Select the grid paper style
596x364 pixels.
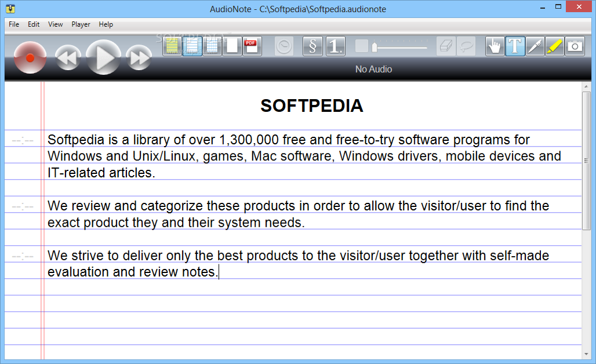[x=212, y=46]
